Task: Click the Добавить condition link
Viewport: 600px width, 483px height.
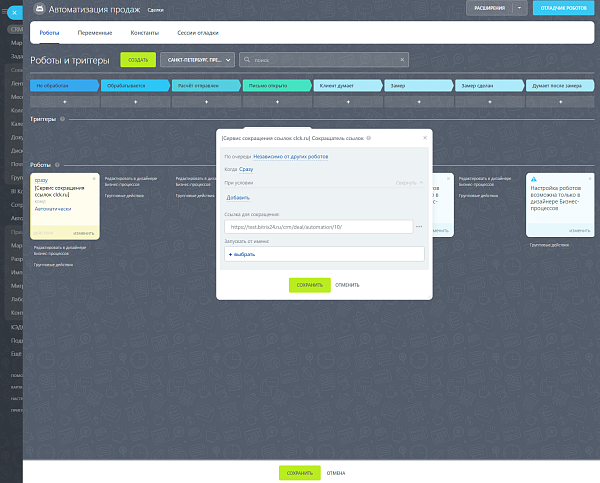Action: pyautogui.click(x=238, y=197)
